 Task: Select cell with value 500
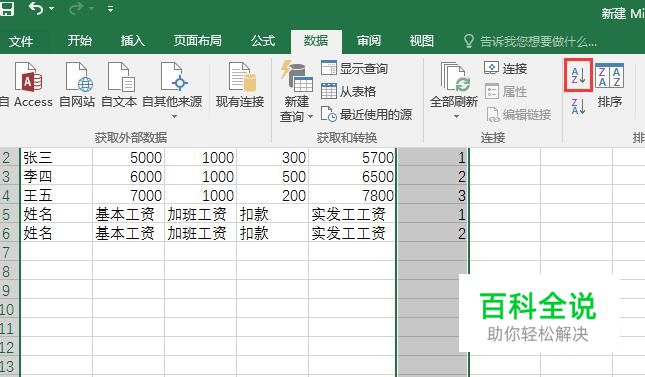coord(272,177)
